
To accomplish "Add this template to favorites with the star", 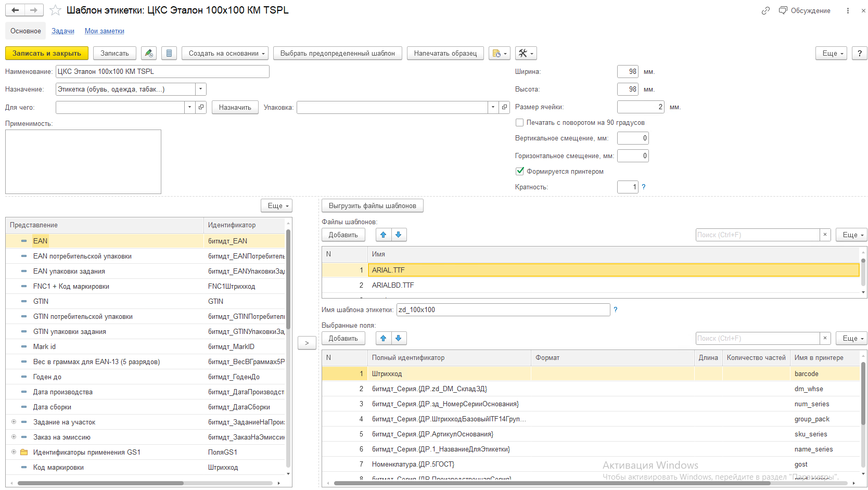I will (55, 10).
